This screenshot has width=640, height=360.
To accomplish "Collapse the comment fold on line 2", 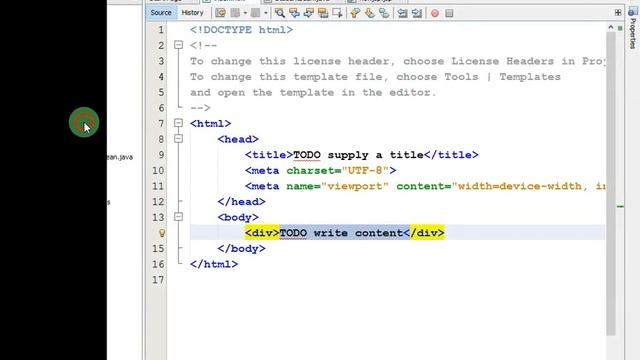I will point(178,45).
